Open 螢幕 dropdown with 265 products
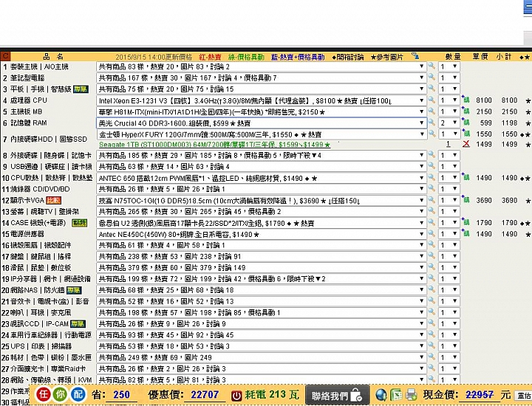The image size is (532, 406). [262, 211]
